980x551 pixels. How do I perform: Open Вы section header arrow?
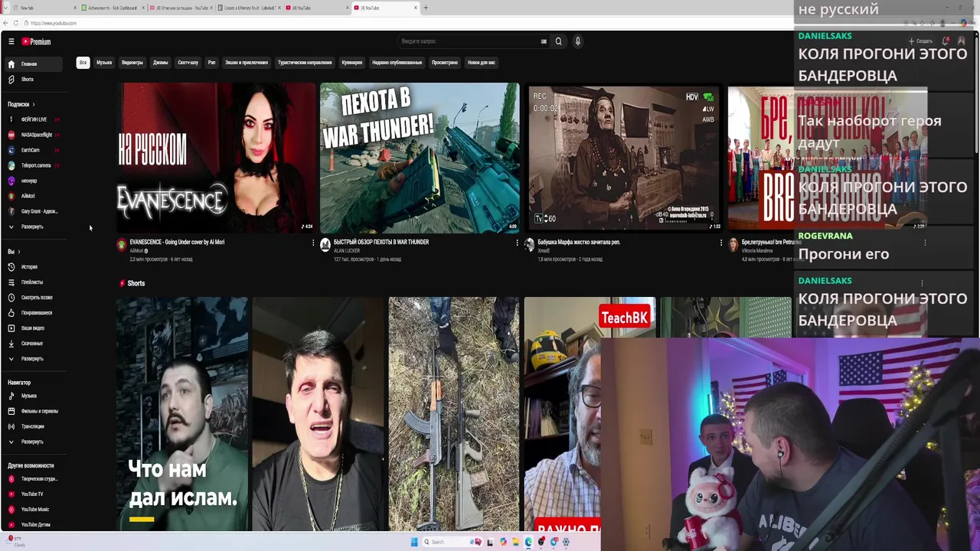tap(18, 252)
